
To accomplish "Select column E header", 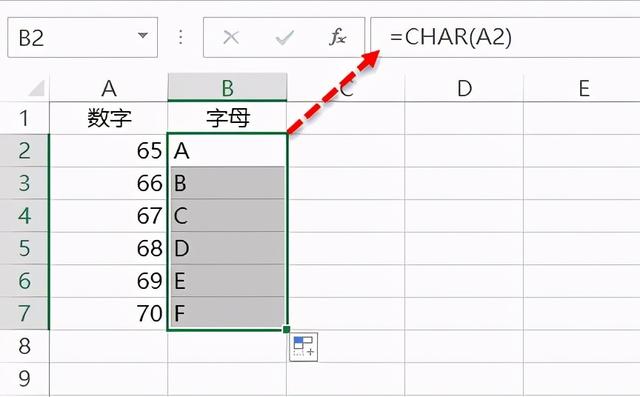I will click(x=582, y=88).
